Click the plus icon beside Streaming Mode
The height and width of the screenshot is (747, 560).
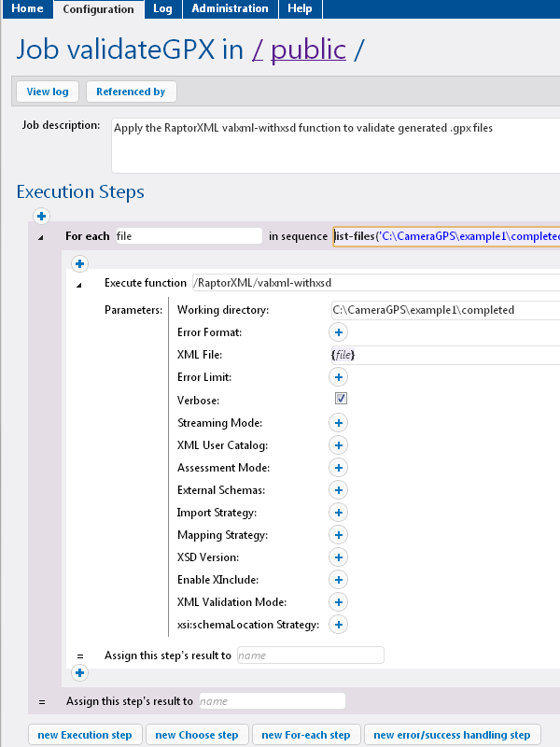[x=339, y=423]
